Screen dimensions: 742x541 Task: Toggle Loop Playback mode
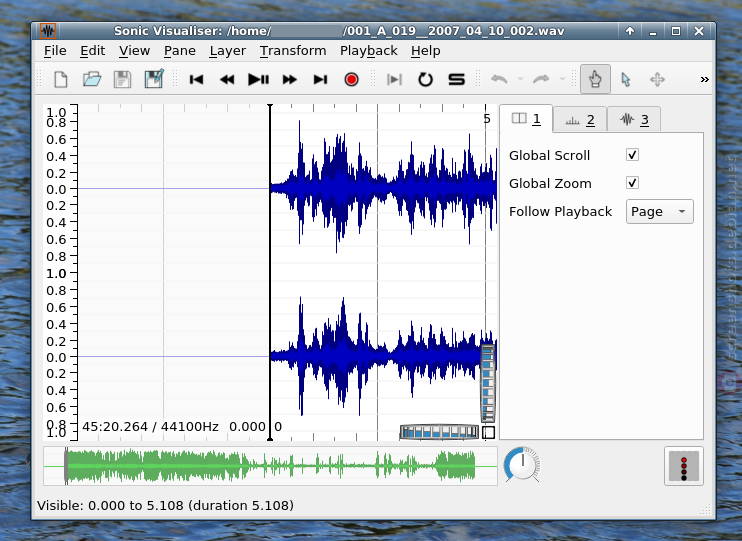click(x=425, y=80)
